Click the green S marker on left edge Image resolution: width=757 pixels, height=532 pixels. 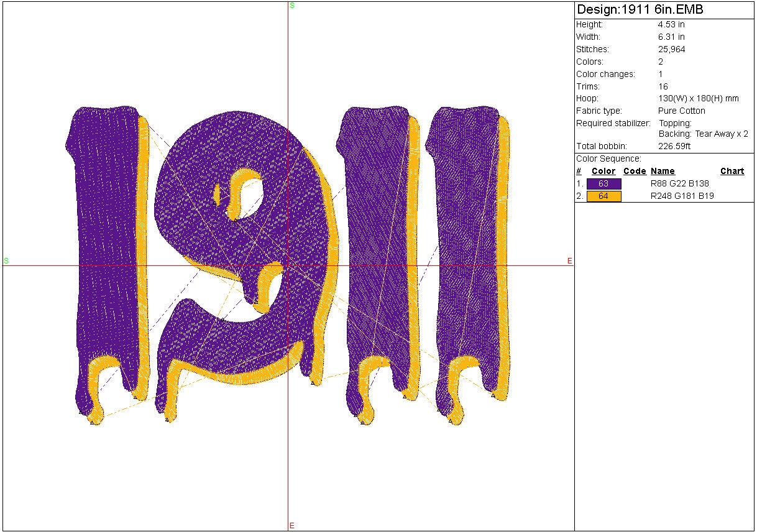point(6,260)
